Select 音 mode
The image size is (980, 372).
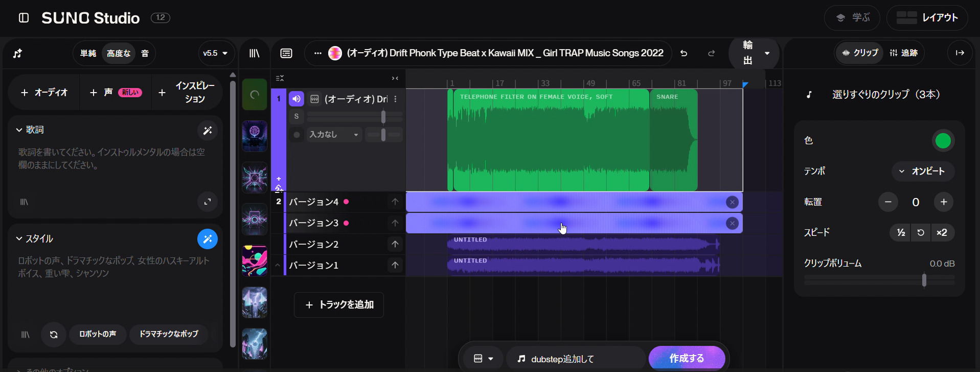145,53
